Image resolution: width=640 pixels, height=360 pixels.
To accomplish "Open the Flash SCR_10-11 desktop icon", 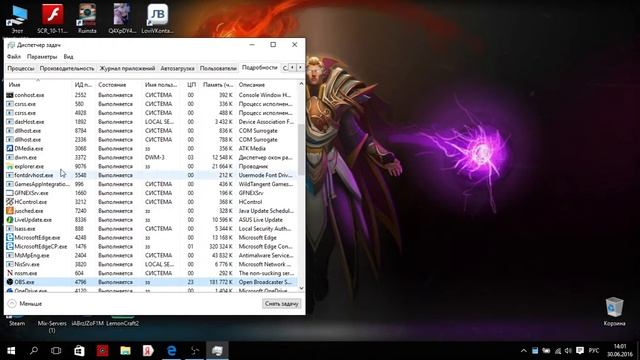I will click(52, 19).
